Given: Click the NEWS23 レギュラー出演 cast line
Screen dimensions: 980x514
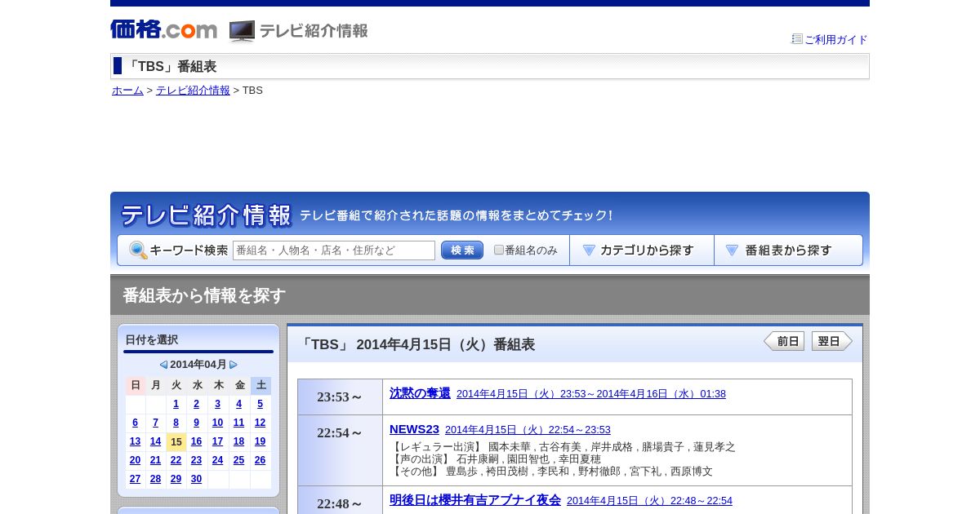Looking at the screenshot, I should pos(563,447).
